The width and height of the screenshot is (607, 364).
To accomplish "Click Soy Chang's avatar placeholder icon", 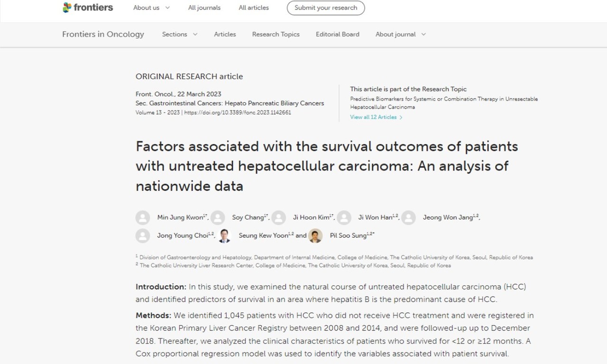I will (218, 218).
